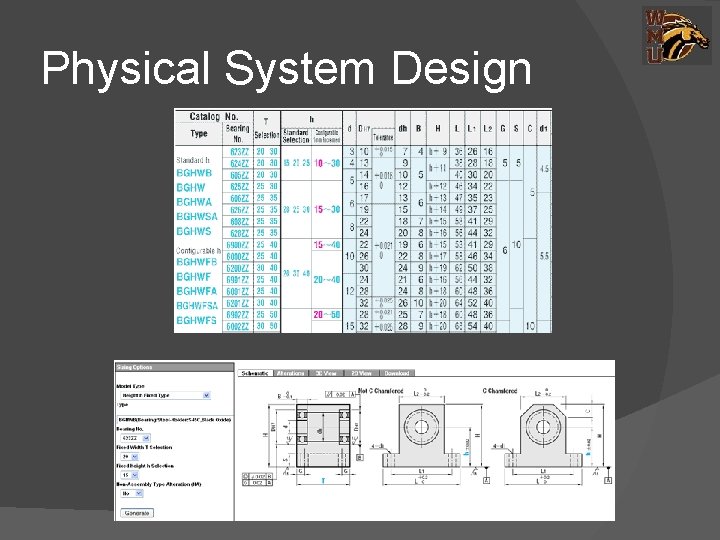This screenshot has height=540, width=720.
Task: Click the L2 column header
Action: click(x=488, y=129)
